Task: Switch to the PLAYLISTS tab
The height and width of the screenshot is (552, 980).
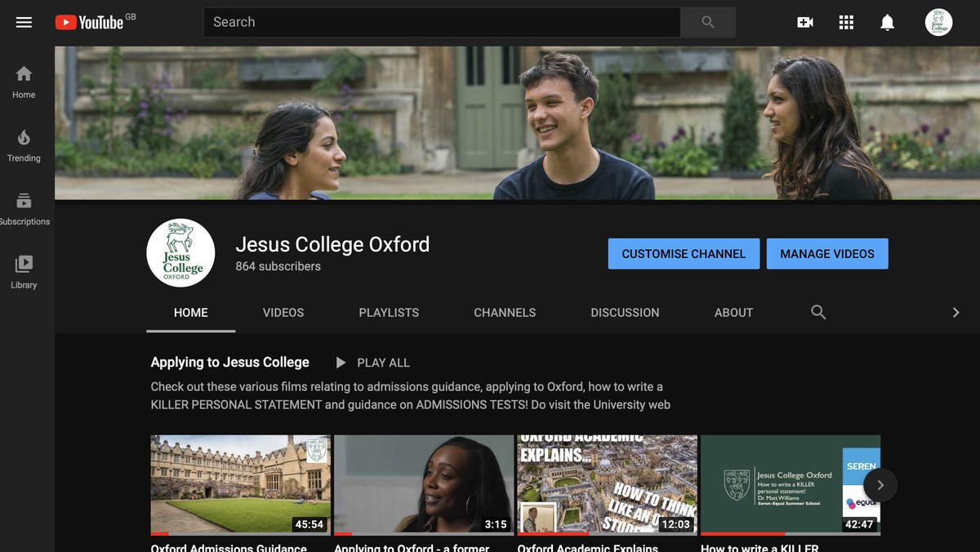Action: [x=389, y=313]
